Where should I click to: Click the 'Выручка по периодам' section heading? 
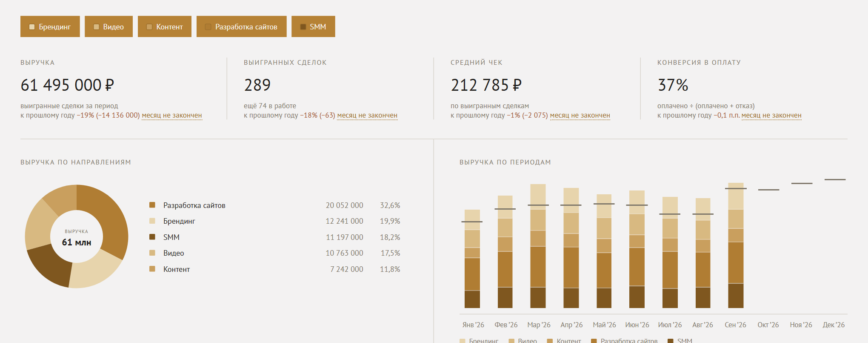pyautogui.click(x=505, y=162)
